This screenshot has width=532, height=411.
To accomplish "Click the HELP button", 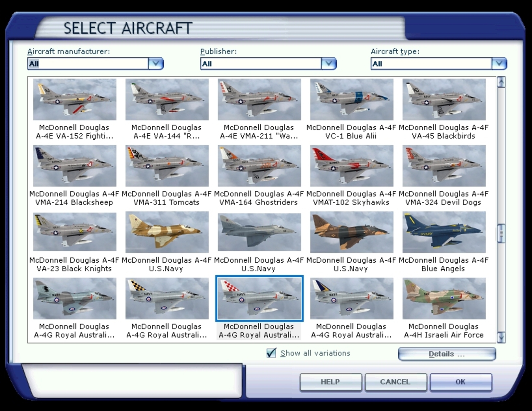I will tap(331, 382).
